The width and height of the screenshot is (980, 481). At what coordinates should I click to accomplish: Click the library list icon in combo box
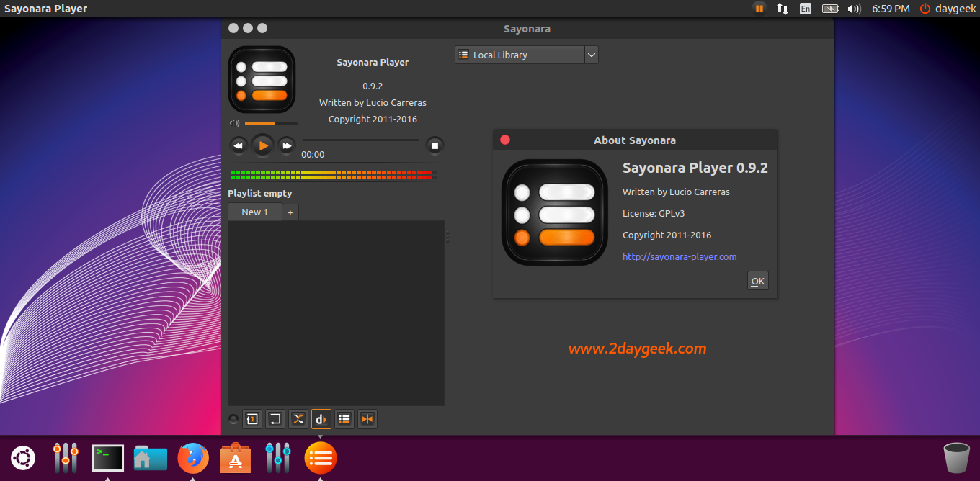pyautogui.click(x=463, y=55)
